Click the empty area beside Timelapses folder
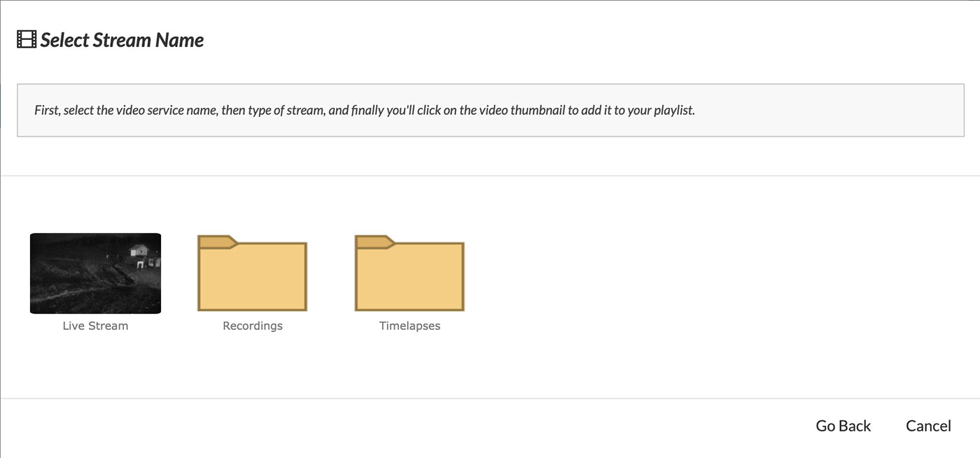Screen dimensions: 980x458 pos(700,280)
